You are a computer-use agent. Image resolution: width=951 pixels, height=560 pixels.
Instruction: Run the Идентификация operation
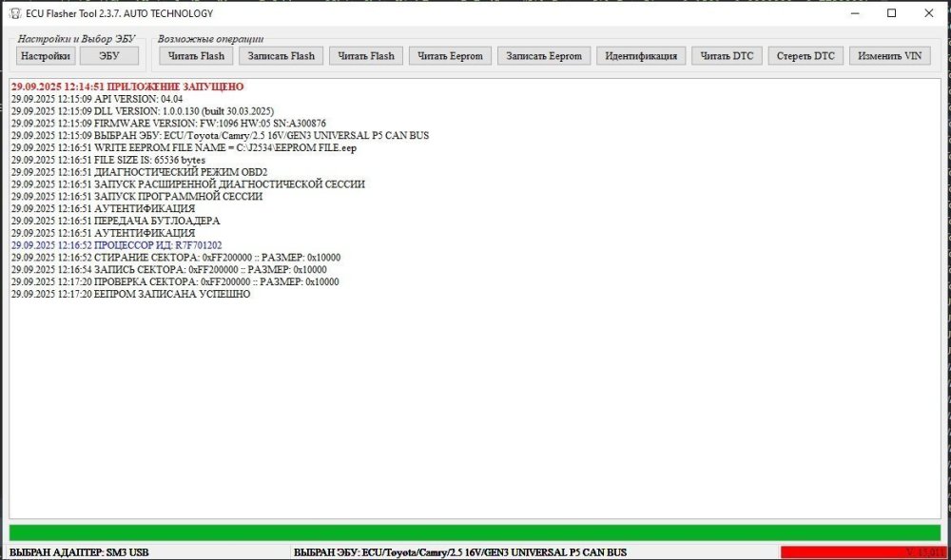pyautogui.click(x=642, y=56)
